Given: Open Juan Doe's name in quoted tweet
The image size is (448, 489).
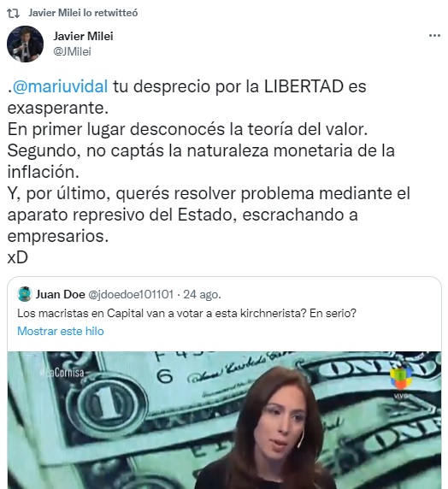Looking at the screenshot, I should click(x=60, y=294).
